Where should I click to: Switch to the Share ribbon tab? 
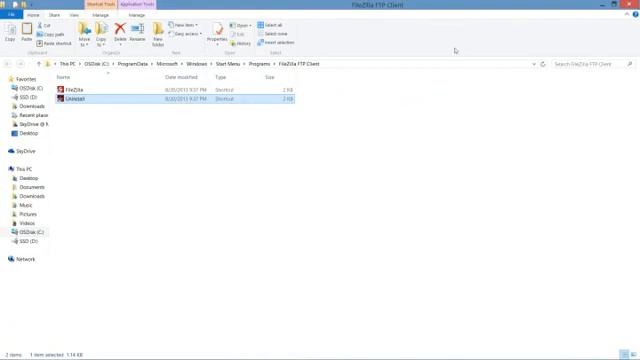[x=54, y=15]
